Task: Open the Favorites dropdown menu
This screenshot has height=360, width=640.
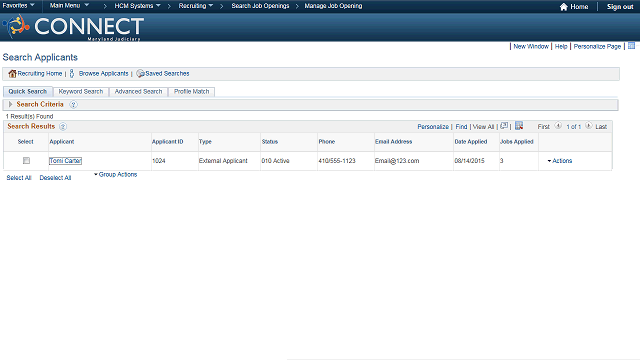Action: tap(18, 6)
